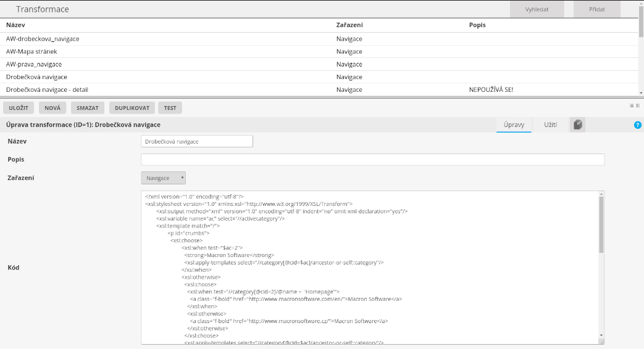Click the code editor scroll-up arrow
The image size is (644, 349).
coord(601,195)
